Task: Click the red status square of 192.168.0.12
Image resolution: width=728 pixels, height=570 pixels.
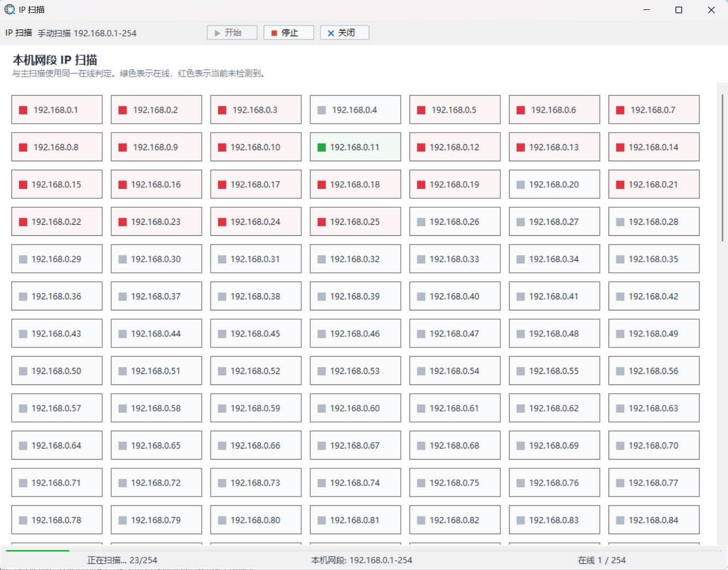Action: point(421,147)
